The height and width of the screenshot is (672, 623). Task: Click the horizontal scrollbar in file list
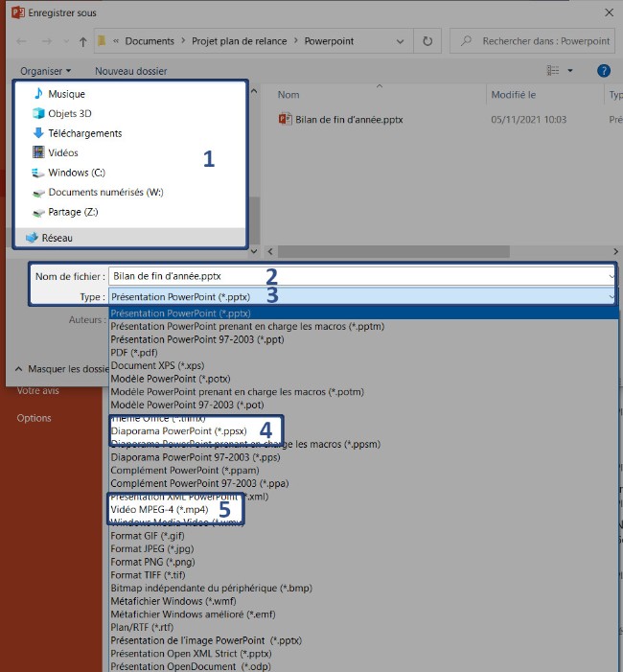point(394,251)
